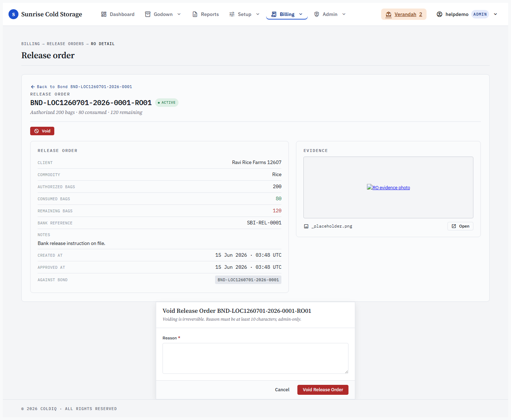This screenshot has width=511, height=420.
Task: Click the ADMIN role badge
Action: tap(480, 14)
